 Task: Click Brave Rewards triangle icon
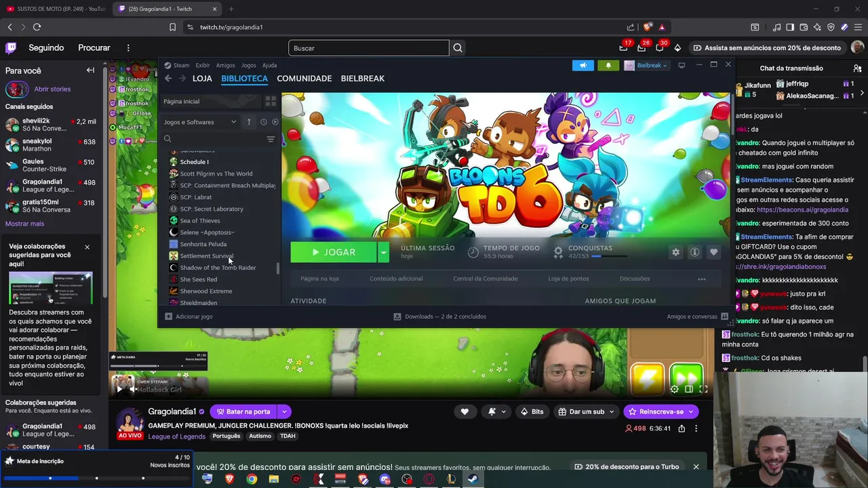click(662, 27)
